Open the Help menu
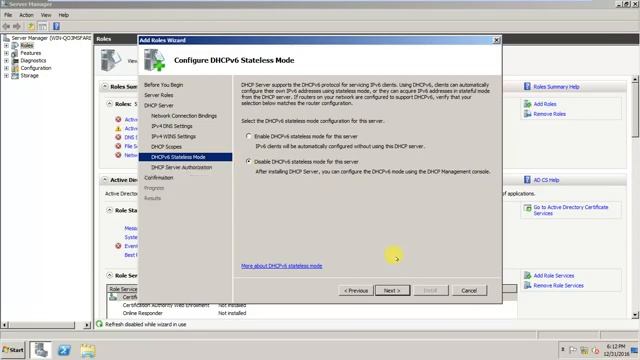The height and width of the screenshot is (360, 640). 64,15
